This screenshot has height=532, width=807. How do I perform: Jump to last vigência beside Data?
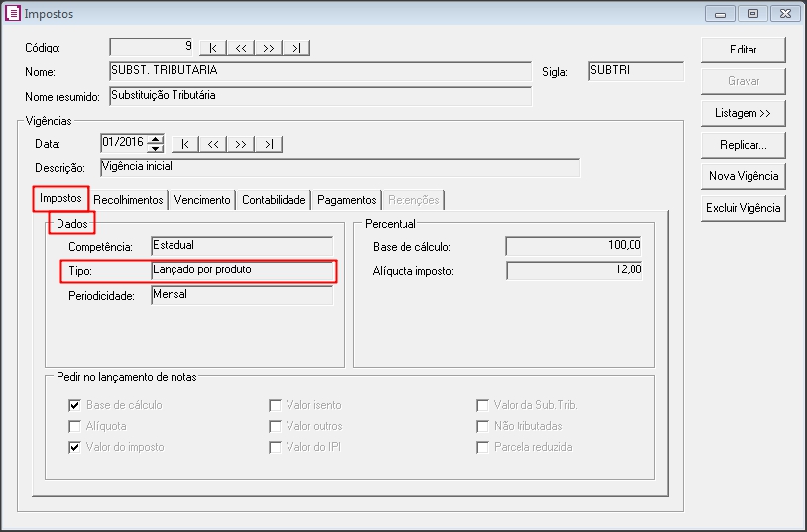[x=269, y=144]
